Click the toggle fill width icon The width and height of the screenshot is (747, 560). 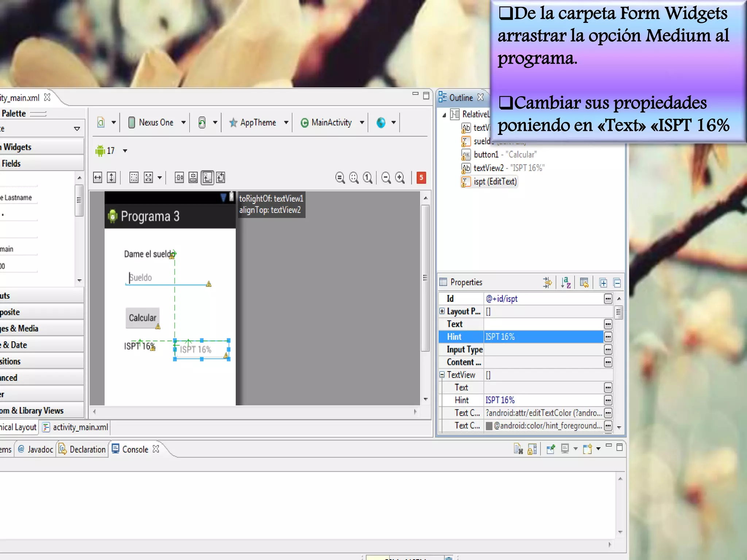click(98, 178)
